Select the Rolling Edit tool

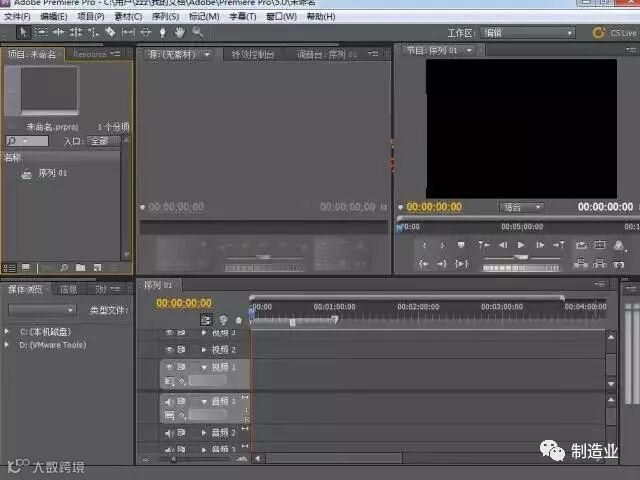click(x=76, y=32)
